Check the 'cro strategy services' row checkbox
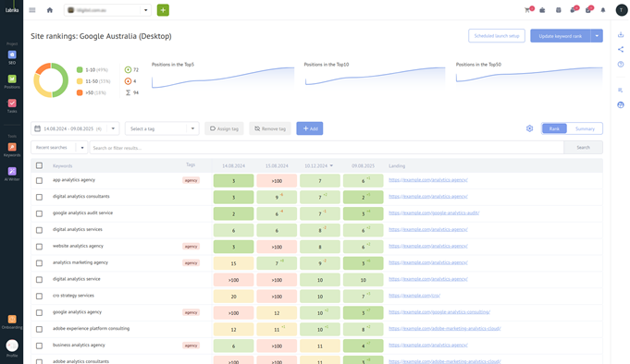The height and width of the screenshot is (364, 630). 39,297
